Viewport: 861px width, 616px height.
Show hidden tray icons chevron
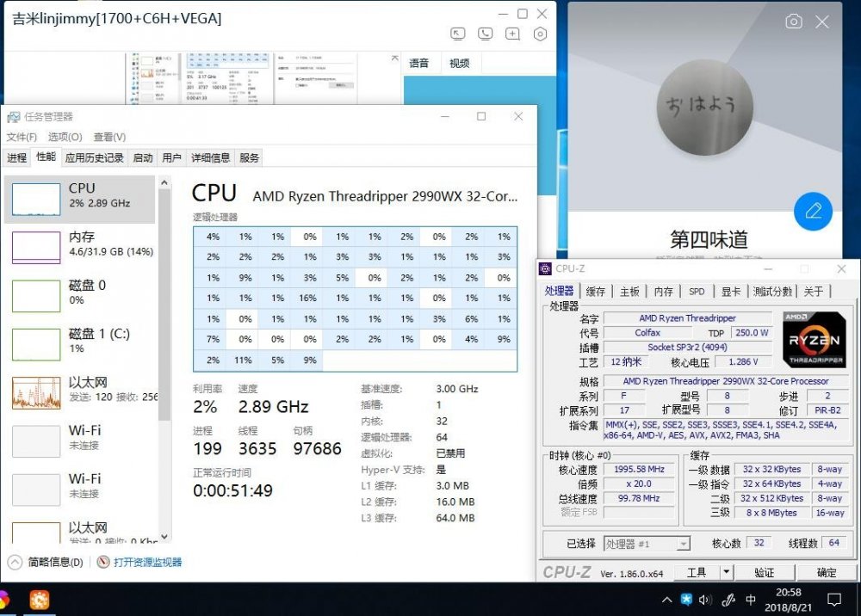[x=666, y=600]
